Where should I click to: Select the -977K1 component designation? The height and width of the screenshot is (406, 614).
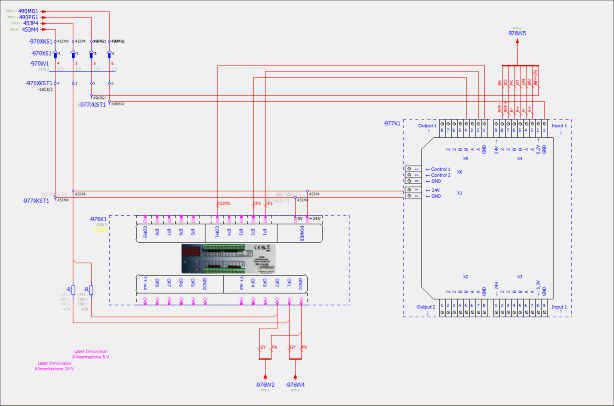[392, 123]
